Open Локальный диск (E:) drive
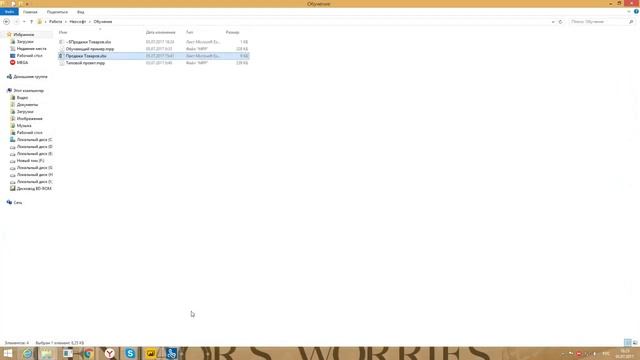Screen dimensions: 640x360 pyautogui.click(x=34, y=154)
